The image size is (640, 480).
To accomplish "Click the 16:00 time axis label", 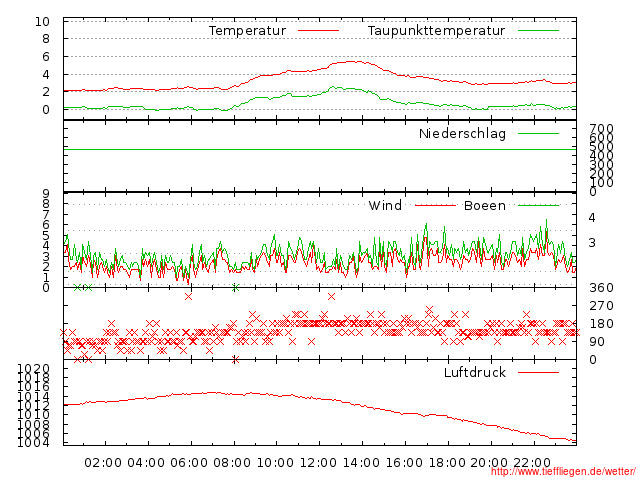I will tap(404, 463).
